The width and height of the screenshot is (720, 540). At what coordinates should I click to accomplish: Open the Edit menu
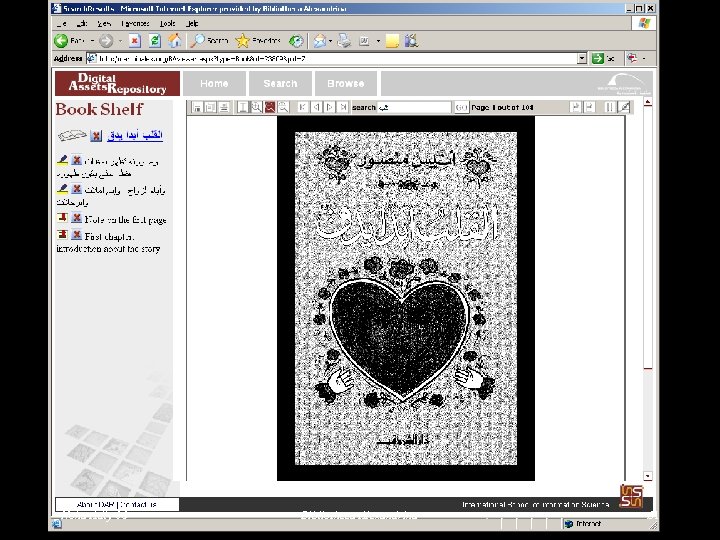tap(82, 23)
